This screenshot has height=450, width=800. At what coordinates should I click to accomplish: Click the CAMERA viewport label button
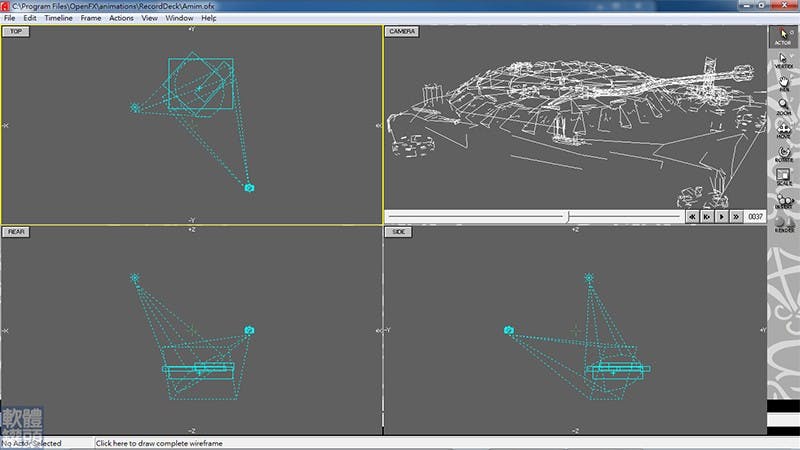pyautogui.click(x=402, y=32)
